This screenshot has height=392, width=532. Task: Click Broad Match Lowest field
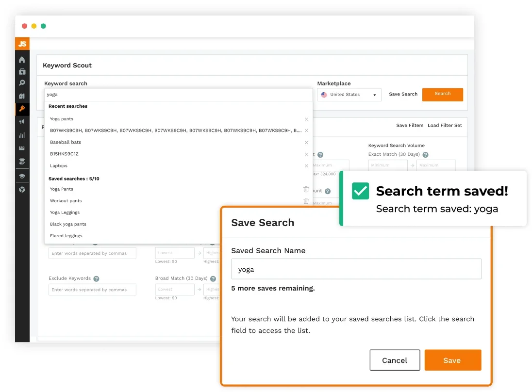coord(175,289)
